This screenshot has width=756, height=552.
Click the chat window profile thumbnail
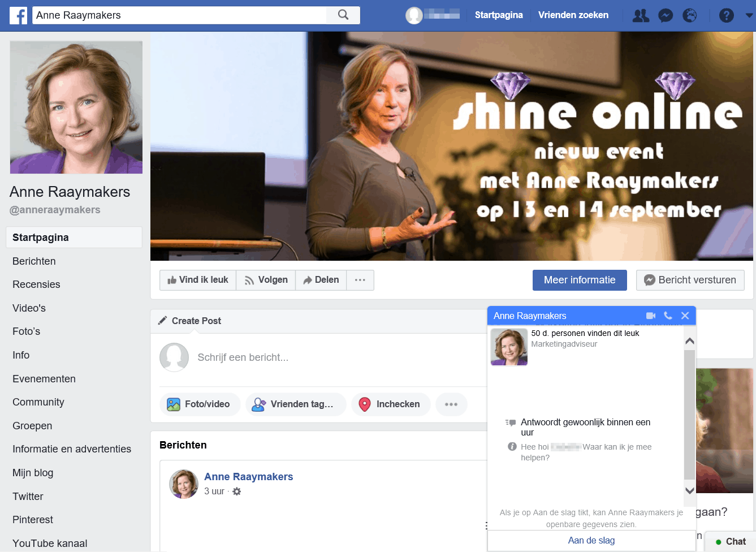[509, 347]
